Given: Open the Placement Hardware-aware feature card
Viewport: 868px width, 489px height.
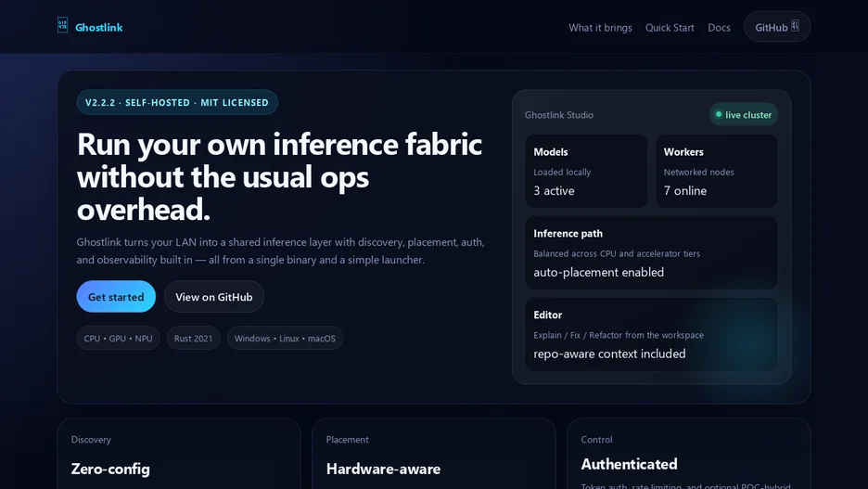Looking at the screenshot, I should (x=433, y=454).
